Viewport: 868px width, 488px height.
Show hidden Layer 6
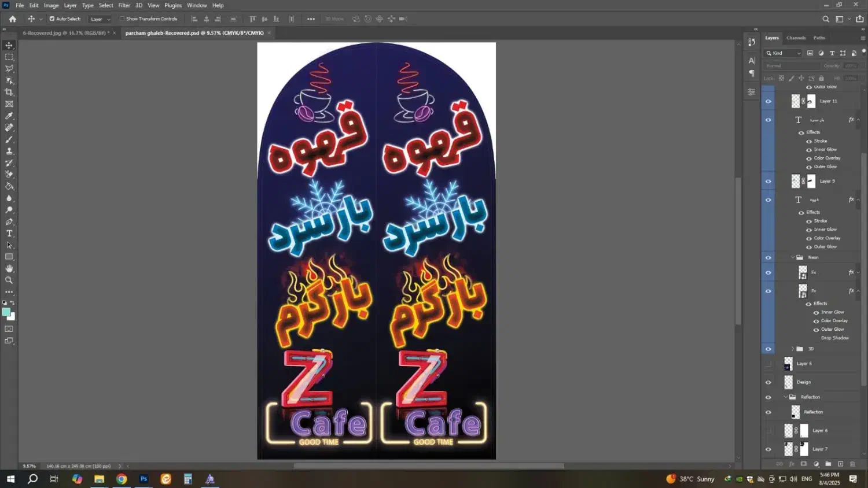pyautogui.click(x=768, y=431)
